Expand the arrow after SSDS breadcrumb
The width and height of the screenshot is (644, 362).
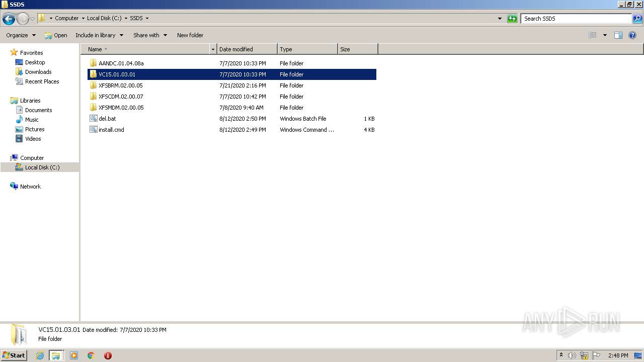pos(147,18)
